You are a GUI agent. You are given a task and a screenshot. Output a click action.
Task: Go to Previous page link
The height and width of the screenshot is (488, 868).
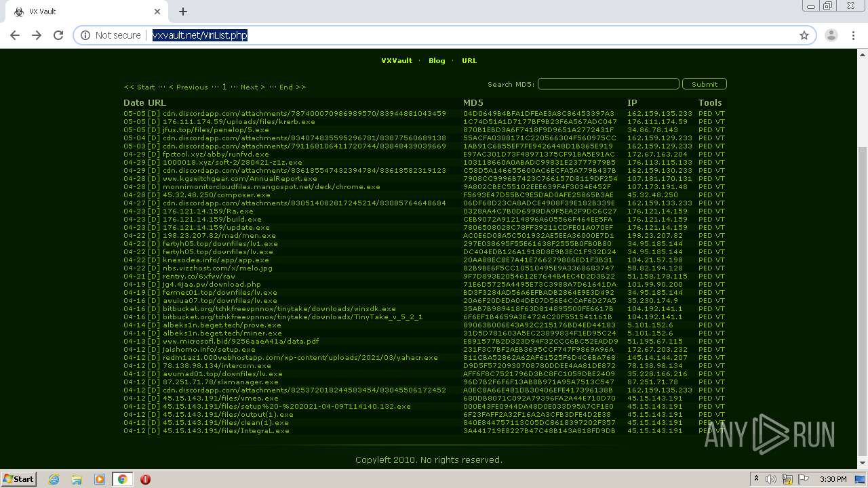point(189,87)
